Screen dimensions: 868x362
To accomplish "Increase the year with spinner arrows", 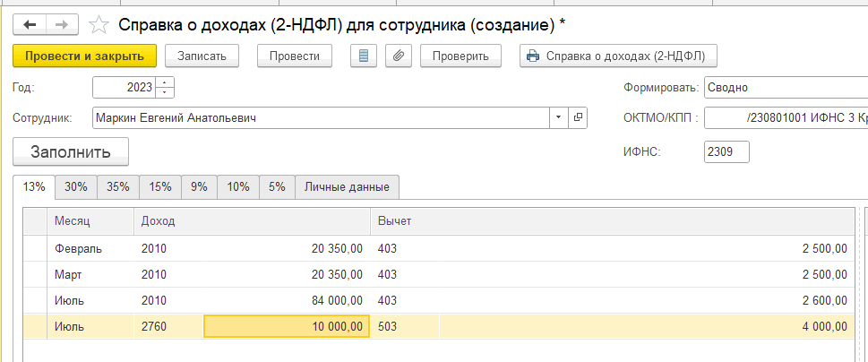I will pos(165,83).
